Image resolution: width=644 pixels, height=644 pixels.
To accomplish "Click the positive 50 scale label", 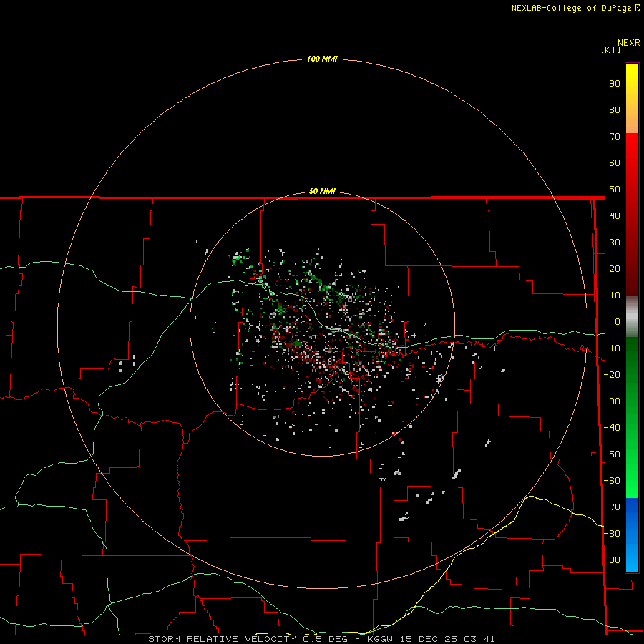I will click(615, 190).
